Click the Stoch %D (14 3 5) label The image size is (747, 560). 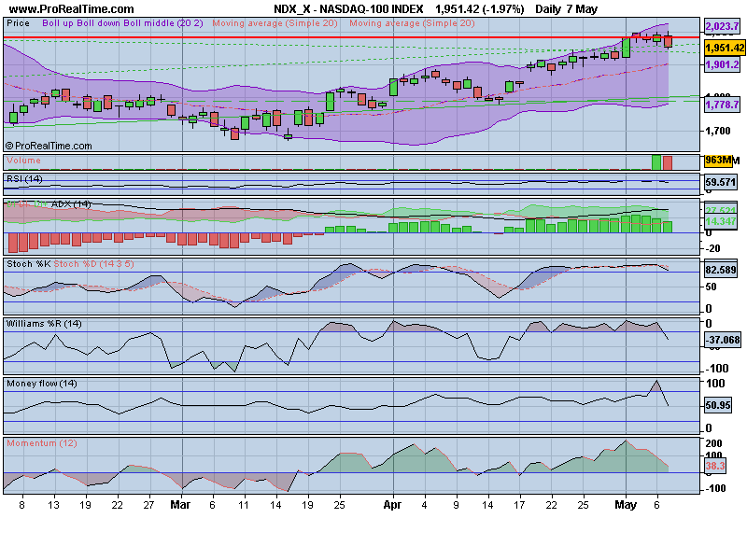click(x=94, y=264)
